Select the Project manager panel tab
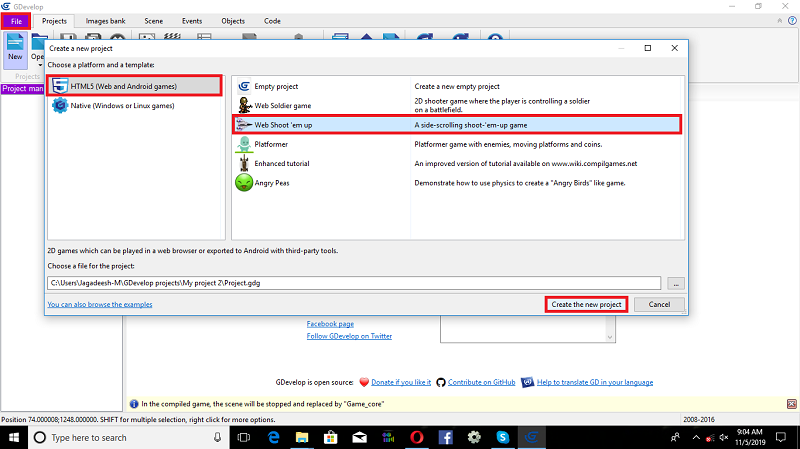The image size is (800, 449). [22, 89]
